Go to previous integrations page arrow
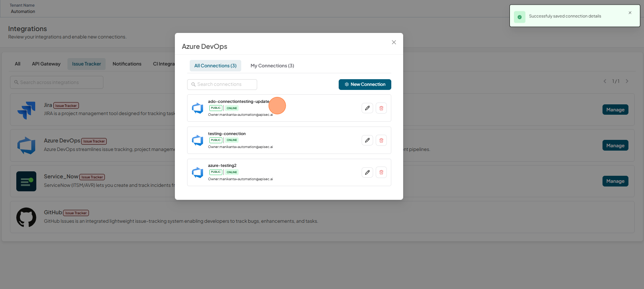 click(605, 81)
